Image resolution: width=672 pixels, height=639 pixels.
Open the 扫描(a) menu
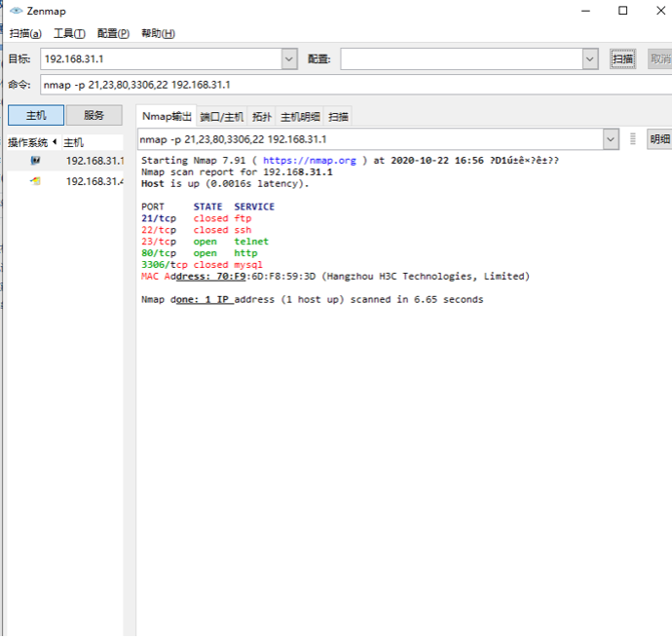tap(25, 33)
